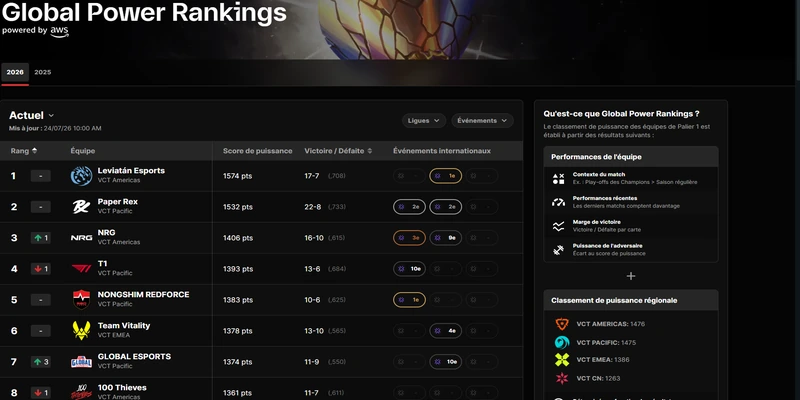The width and height of the screenshot is (800, 400).
Task: Click the VCT CN region icon
Action: pos(562,379)
